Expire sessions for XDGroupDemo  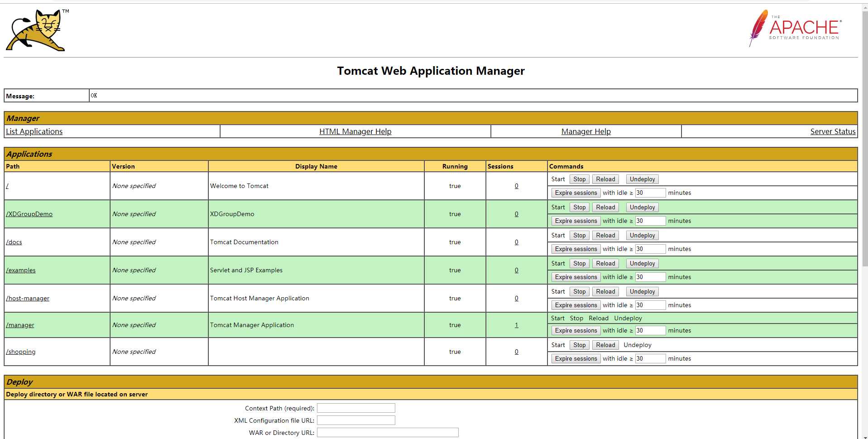click(x=576, y=221)
